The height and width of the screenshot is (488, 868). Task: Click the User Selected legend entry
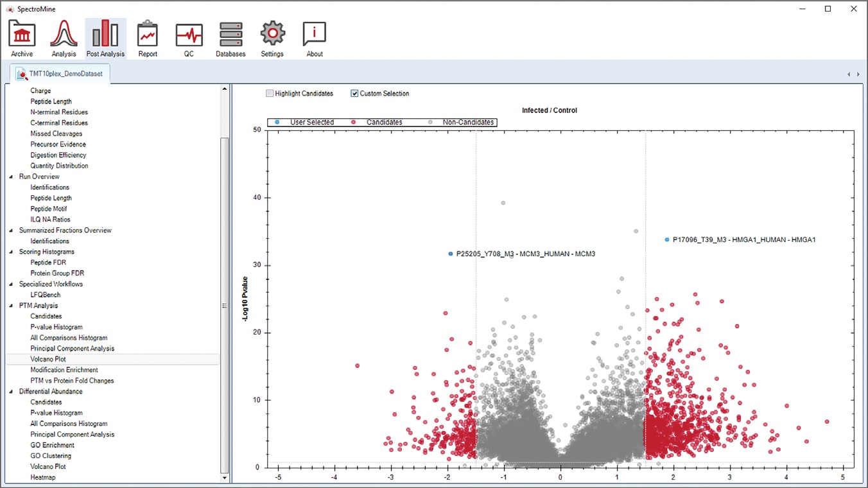pos(304,122)
